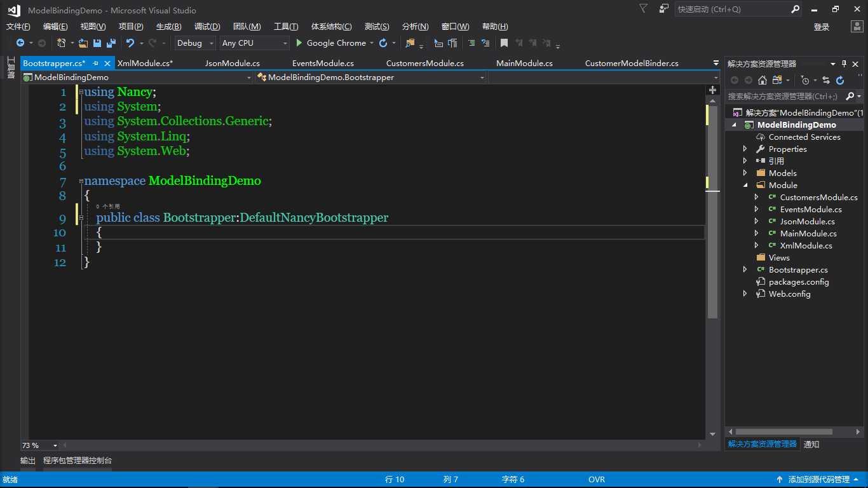Viewport: 868px width, 488px height.
Task: Start debugging with Google Chrome button
Action: [330, 43]
